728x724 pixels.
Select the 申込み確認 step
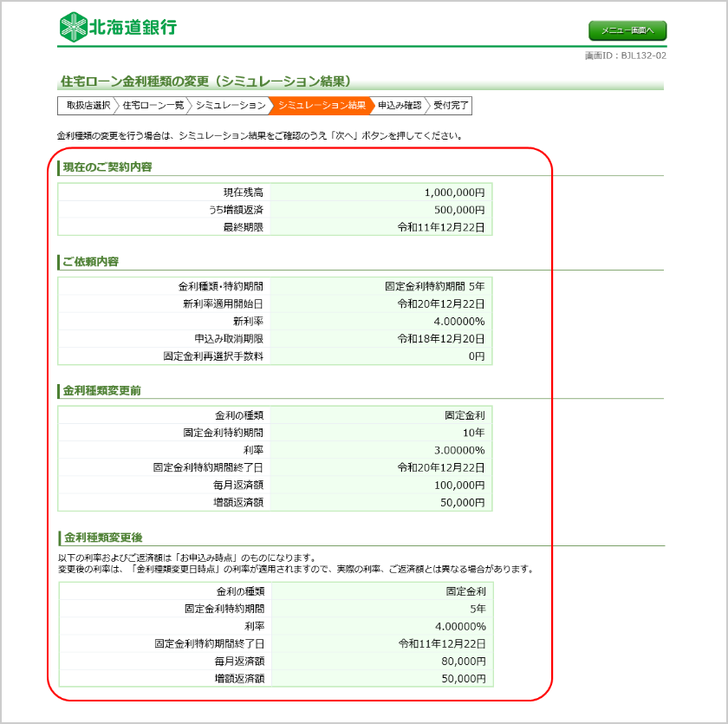[400, 106]
